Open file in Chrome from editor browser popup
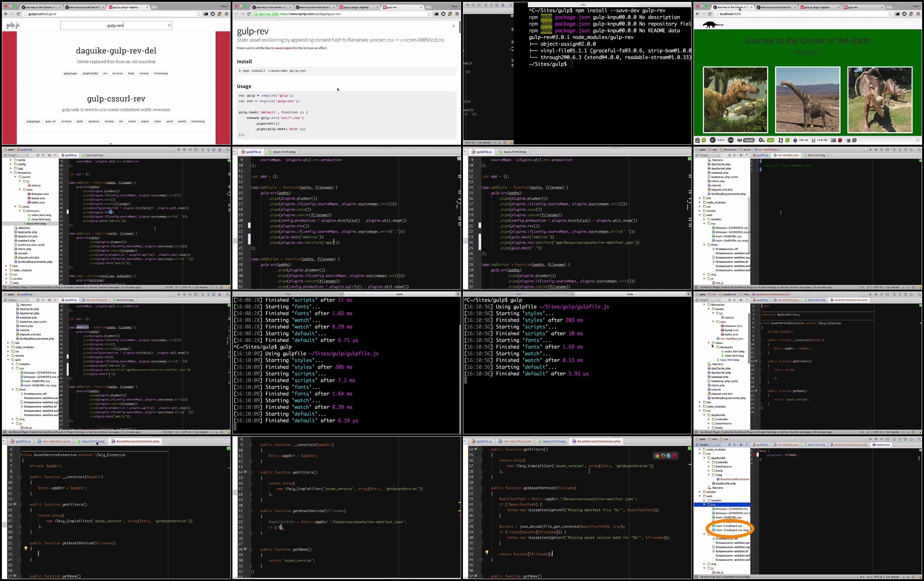Viewport: 924px width, 581px height. coord(657,456)
